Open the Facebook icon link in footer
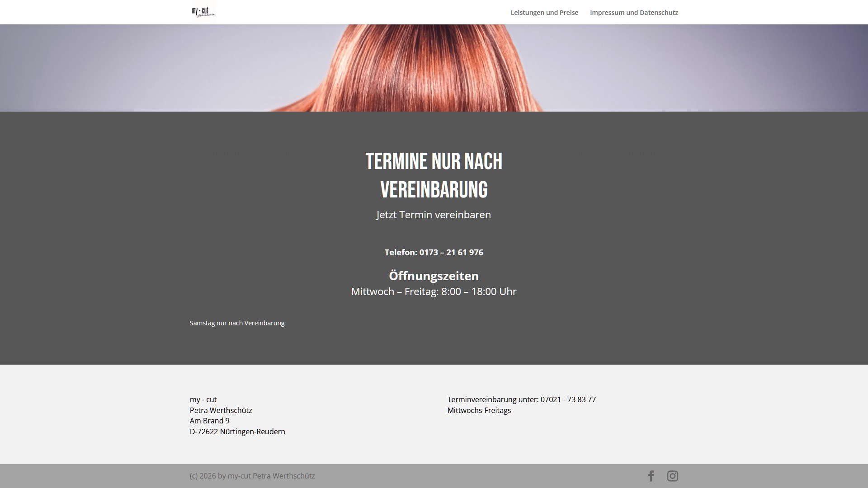Viewport: 868px width, 488px height. coord(651,476)
